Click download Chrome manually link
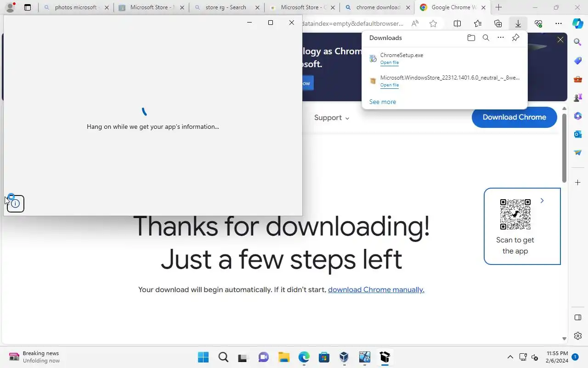Viewport: 588px width, 368px height. pos(376,290)
